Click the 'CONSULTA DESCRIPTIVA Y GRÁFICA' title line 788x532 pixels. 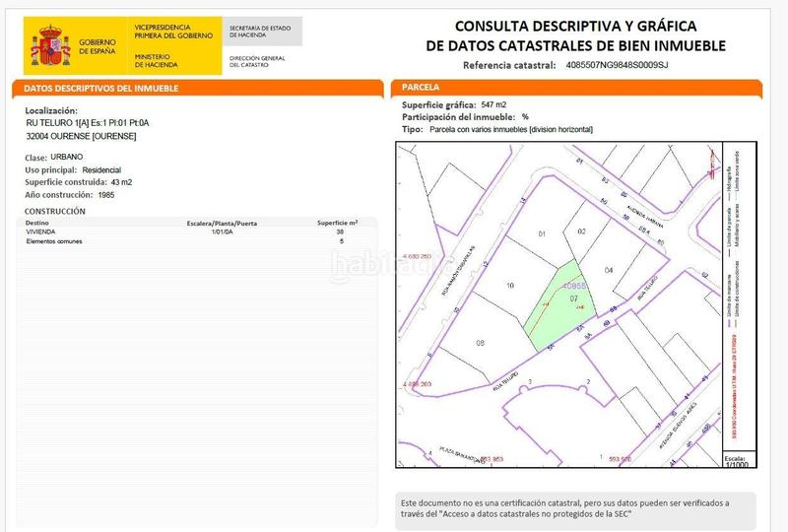pos(575,27)
